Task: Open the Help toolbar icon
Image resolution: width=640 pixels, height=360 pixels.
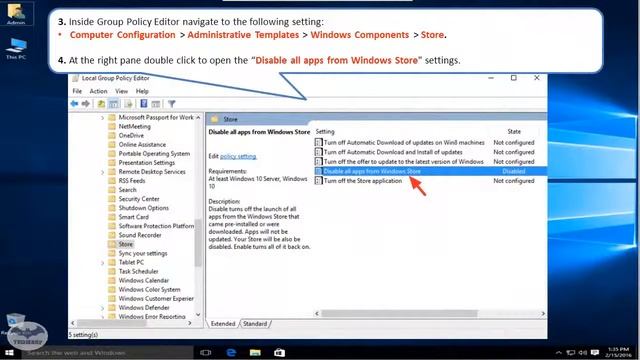Action: tap(144, 104)
